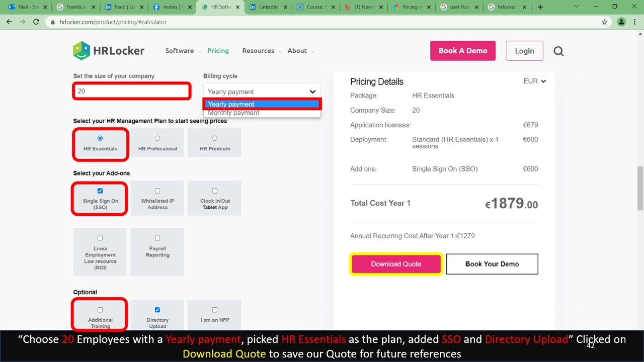Image resolution: width=644 pixels, height=362 pixels.
Task: Reload the current page
Action: pos(36,22)
